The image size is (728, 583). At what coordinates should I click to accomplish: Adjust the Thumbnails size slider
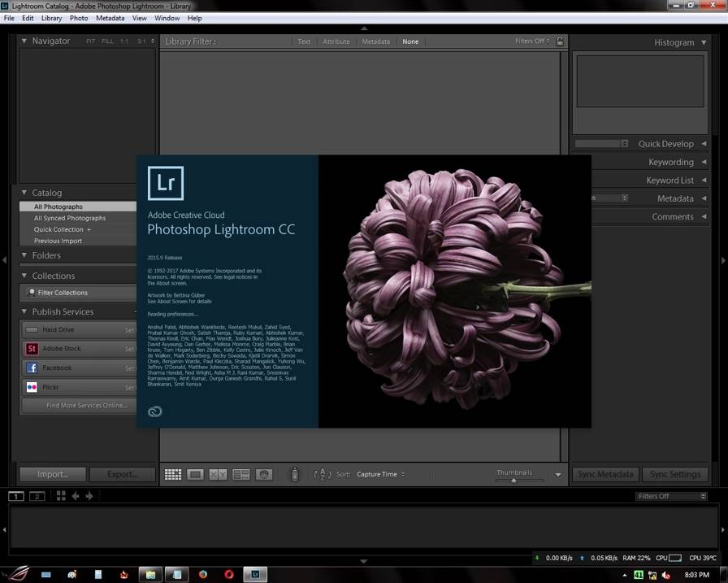coord(513,481)
